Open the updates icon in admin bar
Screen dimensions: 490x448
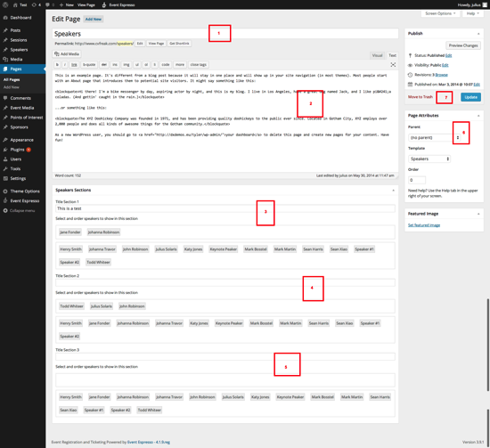tap(34, 4)
